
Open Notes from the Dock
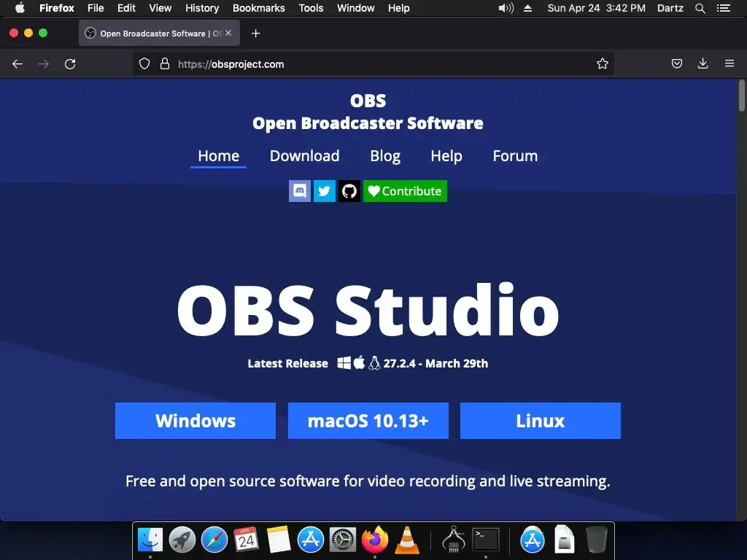[278, 540]
